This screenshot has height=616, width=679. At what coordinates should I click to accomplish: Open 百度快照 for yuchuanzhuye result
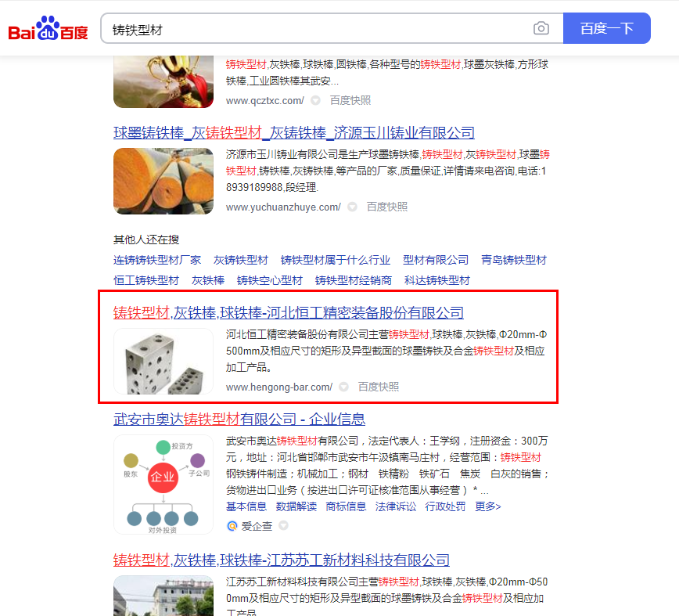(387, 207)
